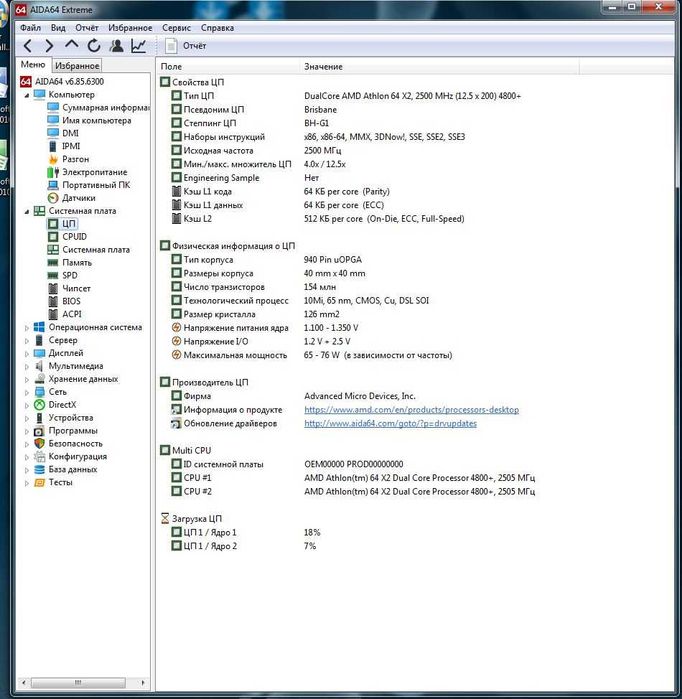Refresh the page with the circular arrow icon

point(94,46)
